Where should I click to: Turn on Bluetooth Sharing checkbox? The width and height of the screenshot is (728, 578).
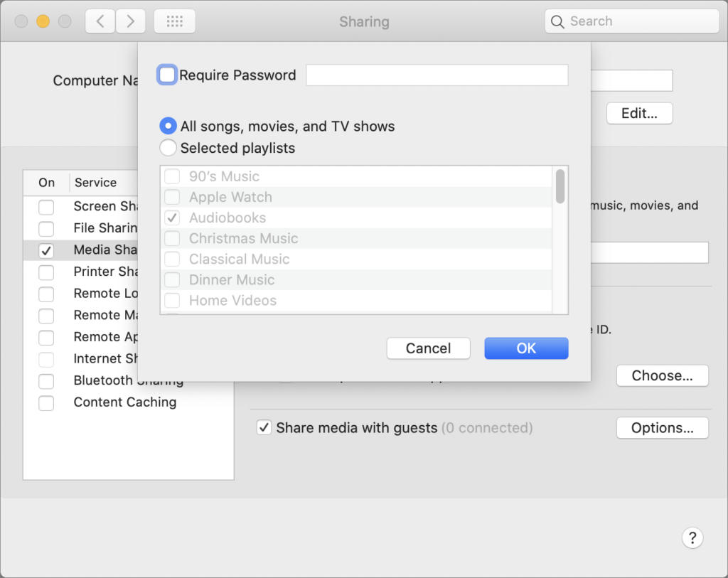[46, 381]
